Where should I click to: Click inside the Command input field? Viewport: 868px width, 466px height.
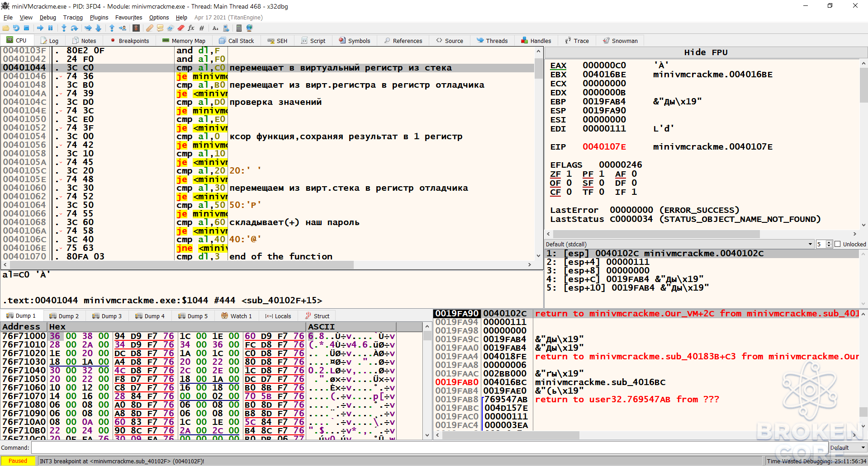(429, 447)
